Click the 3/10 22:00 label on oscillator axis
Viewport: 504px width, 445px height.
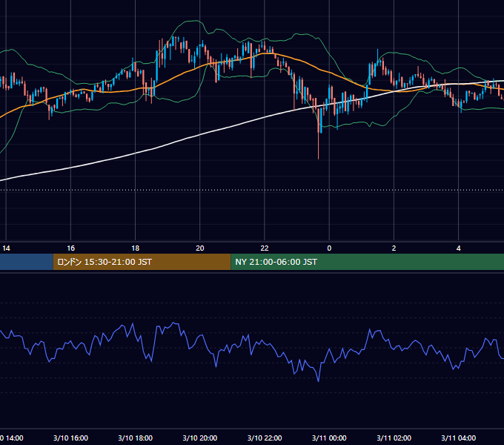(x=265, y=438)
